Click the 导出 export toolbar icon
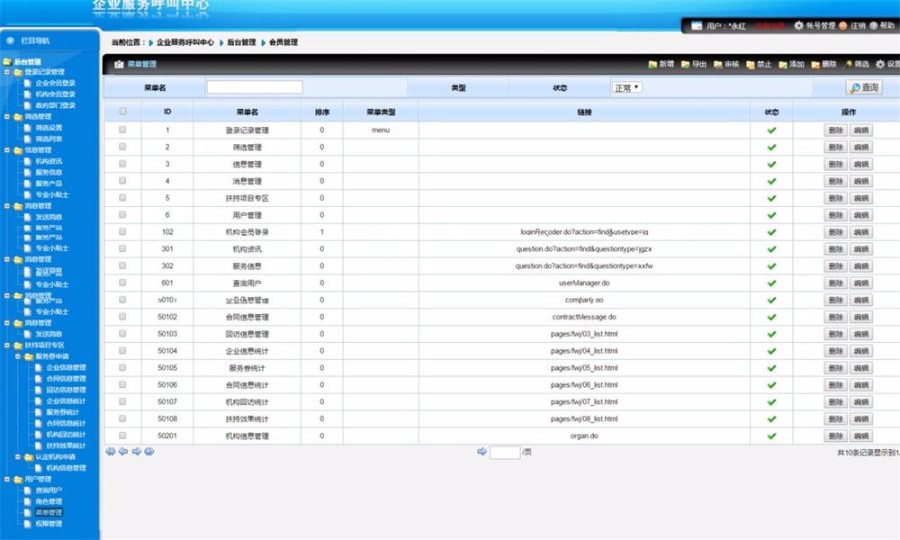Image resolution: width=900 pixels, height=540 pixels. [685, 64]
